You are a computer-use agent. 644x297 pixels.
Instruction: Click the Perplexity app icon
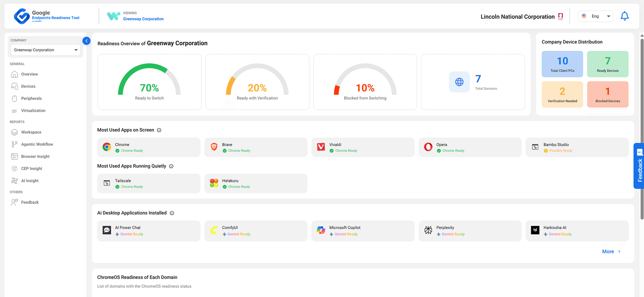point(428,230)
